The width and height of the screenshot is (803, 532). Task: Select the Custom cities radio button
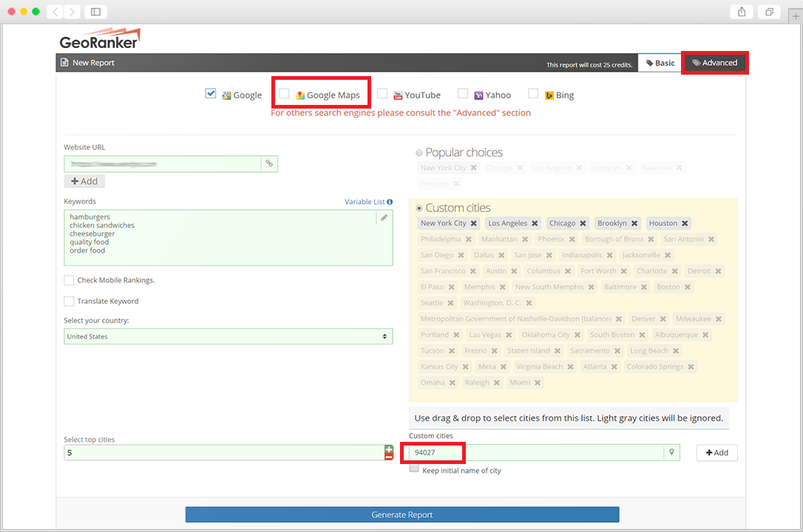pos(419,208)
